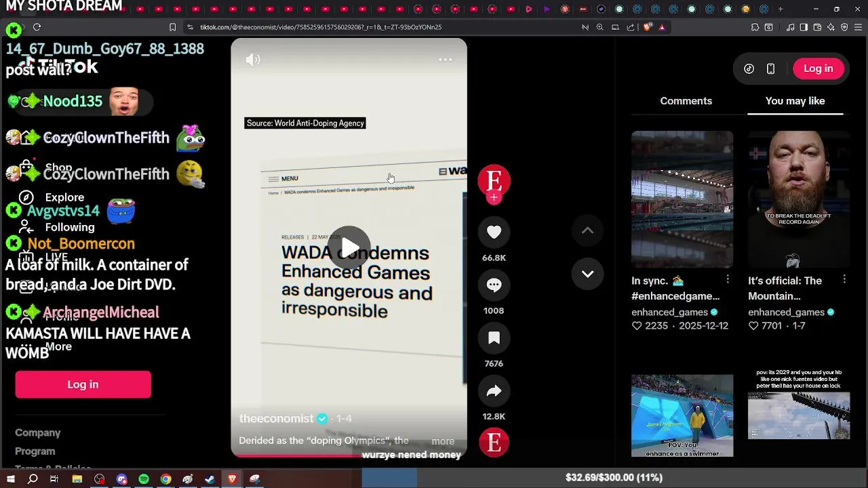Go to the next video with down chevron
The height and width of the screenshot is (488, 868).
[x=587, y=274]
